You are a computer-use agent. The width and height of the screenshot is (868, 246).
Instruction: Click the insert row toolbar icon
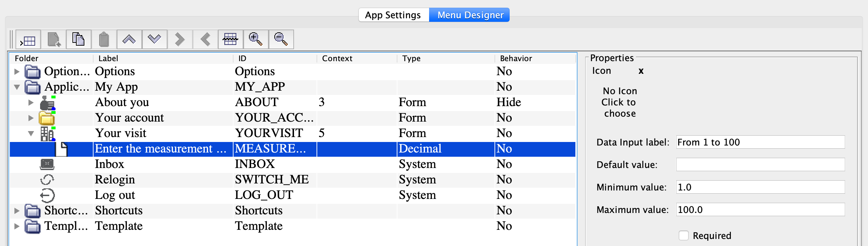[x=28, y=39]
